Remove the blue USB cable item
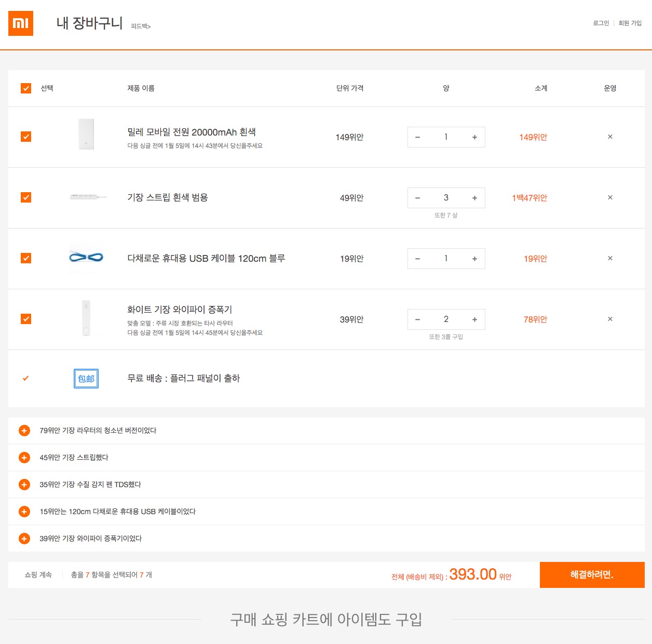This screenshot has width=652, height=644. (x=610, y=259)
